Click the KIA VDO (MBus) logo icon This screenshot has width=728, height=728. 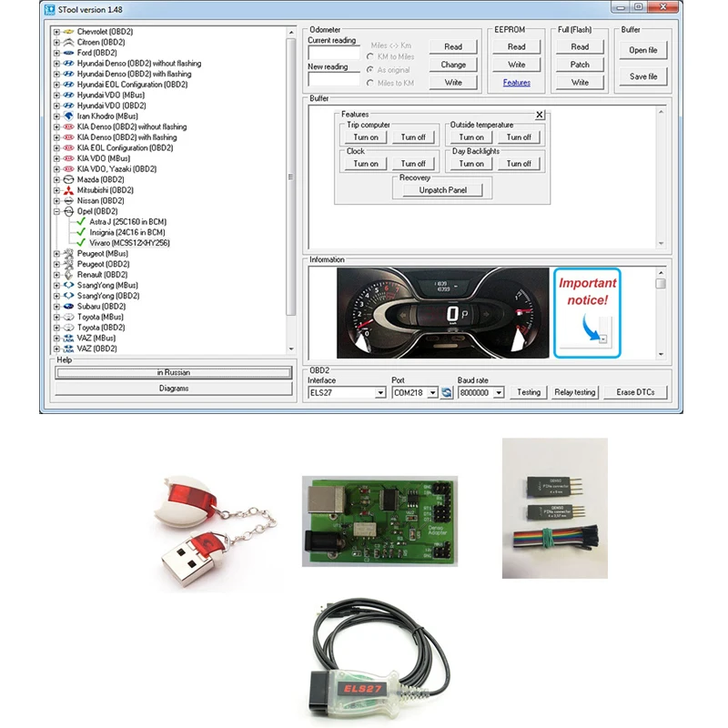pos(68,158)
